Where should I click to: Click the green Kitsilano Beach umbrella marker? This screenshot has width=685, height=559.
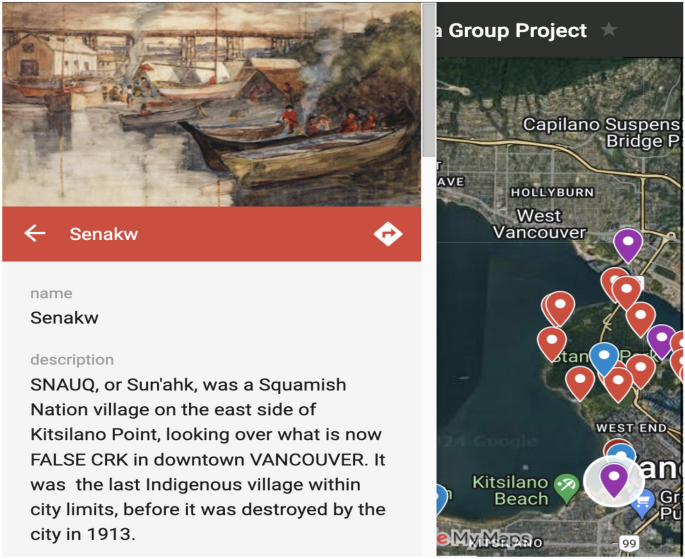[x=567, y=488]
